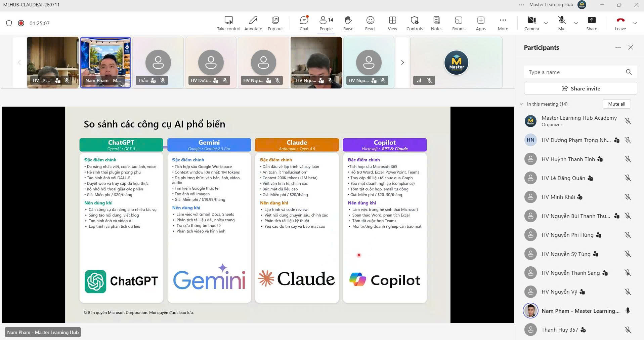This screenshot has height=340, width=644.
Task: Click HV Nguyễn Vỹ's muted mic icon
Action: (x=628, y=292)
